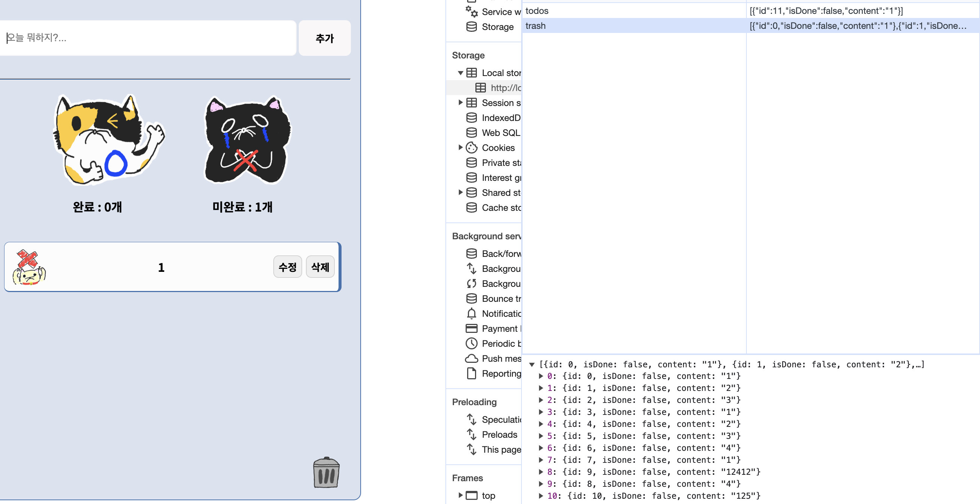Focus the 오늘 뭐하지 todo input field

[x=148, y=38]
